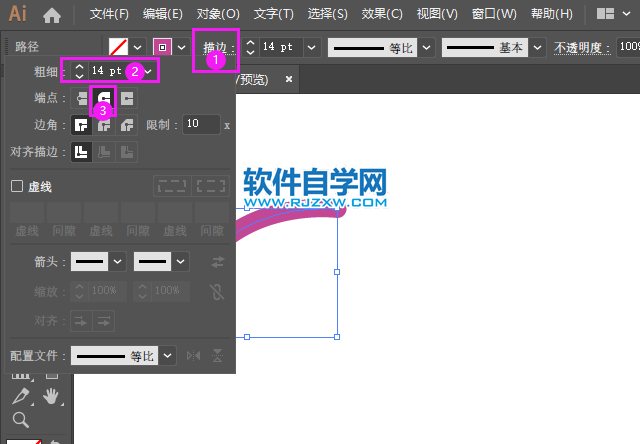The image size is (640, 444).
Task: Expand the stroke color dropdown arrow
Action: tap(182, 47)
